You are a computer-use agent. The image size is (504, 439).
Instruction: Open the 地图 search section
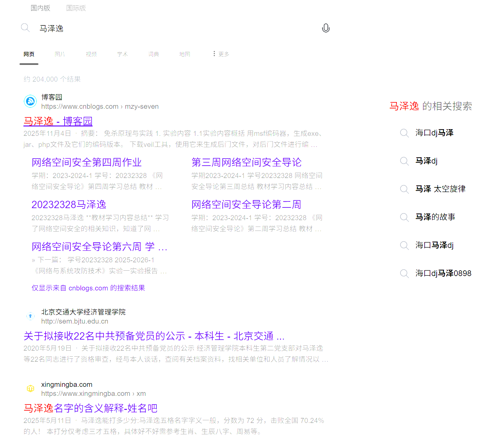(x=185, y=54)
